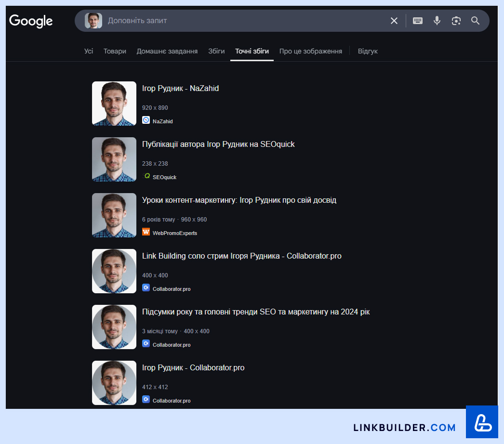504x444 pixels.
Task: Click the LinkBuilder blue logo icon
Action: tap(482, 422)
